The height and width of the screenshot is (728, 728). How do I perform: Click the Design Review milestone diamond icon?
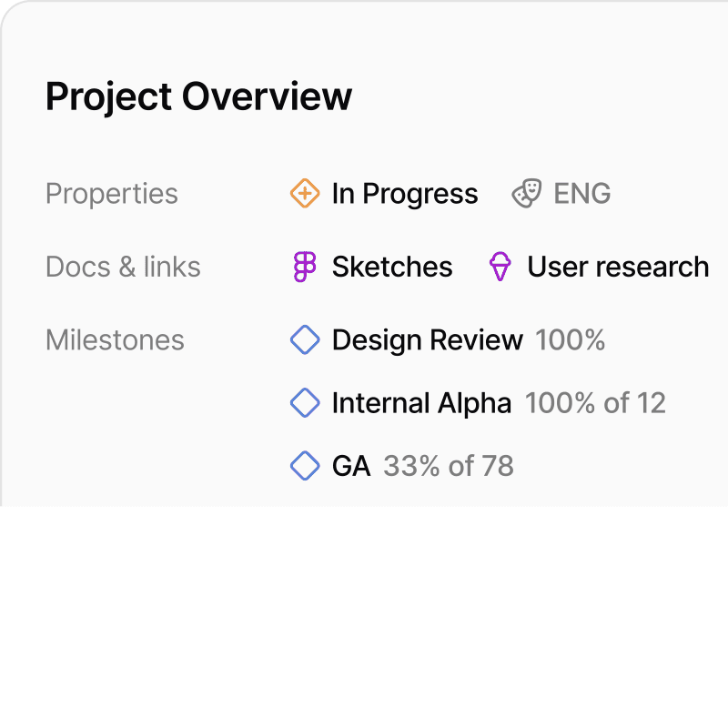click(x=305, y=340)
